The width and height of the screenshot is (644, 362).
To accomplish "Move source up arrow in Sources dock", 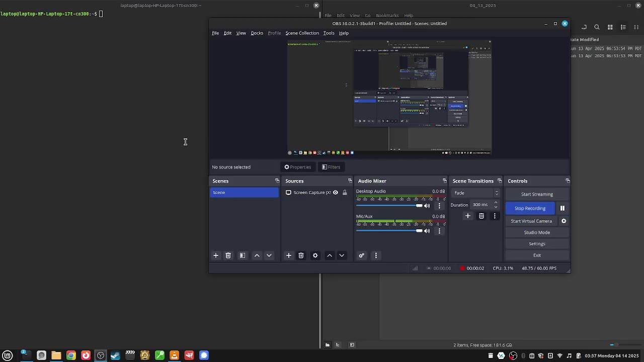I will (330, 255).
